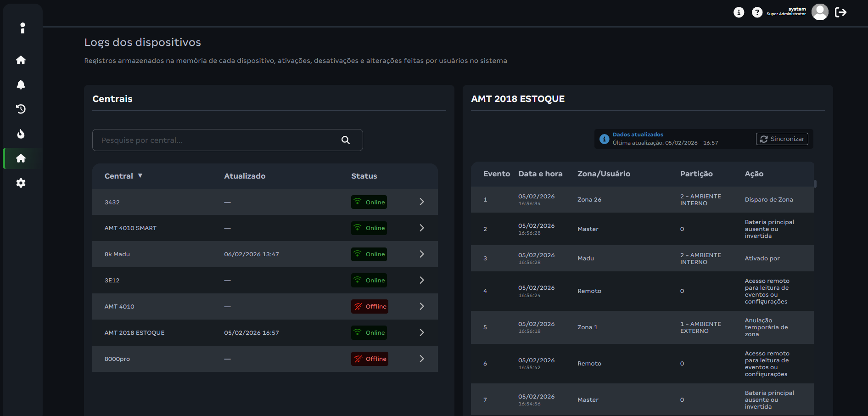
Task: Click the Sincronizar button
Action: [782, 139]
